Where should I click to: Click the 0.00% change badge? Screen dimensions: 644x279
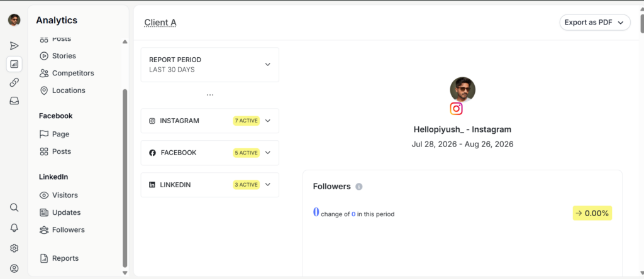(x=592, y=214)
